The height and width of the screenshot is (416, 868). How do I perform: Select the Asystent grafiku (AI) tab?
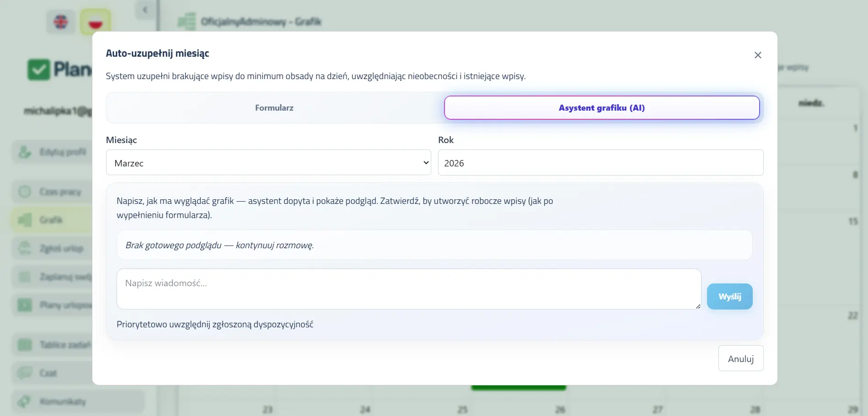601,108
